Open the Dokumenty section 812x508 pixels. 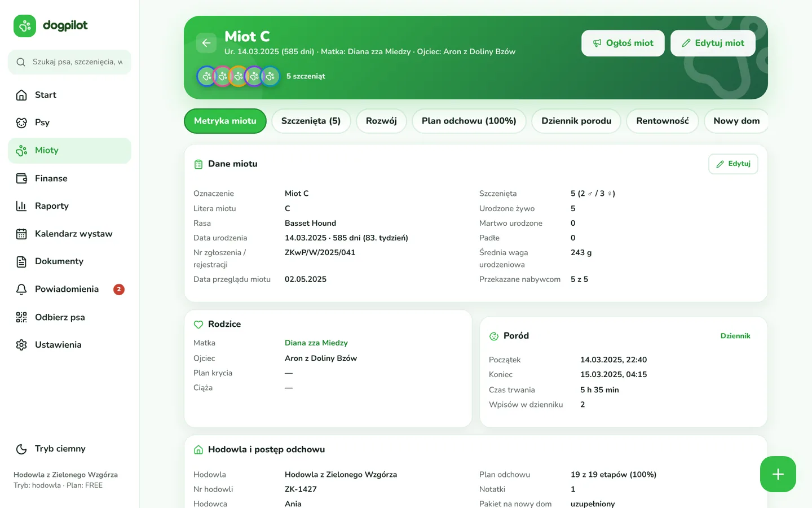(69, 261)
